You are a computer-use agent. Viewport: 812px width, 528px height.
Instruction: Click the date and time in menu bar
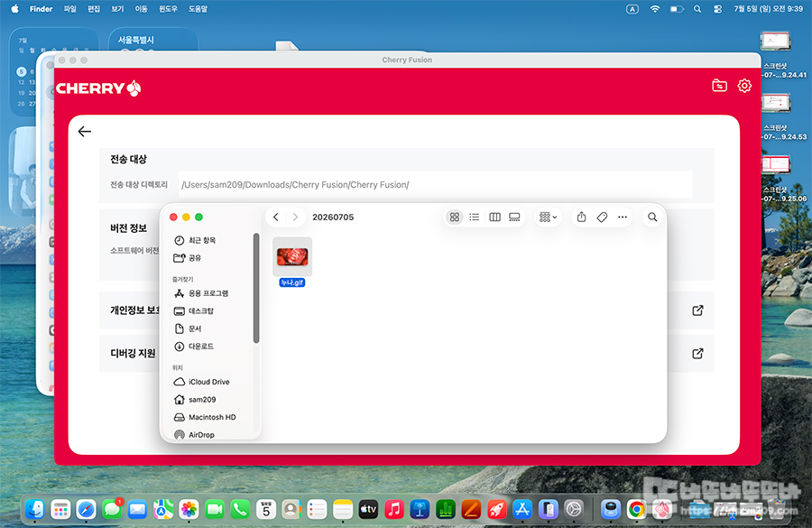[768, 9]
